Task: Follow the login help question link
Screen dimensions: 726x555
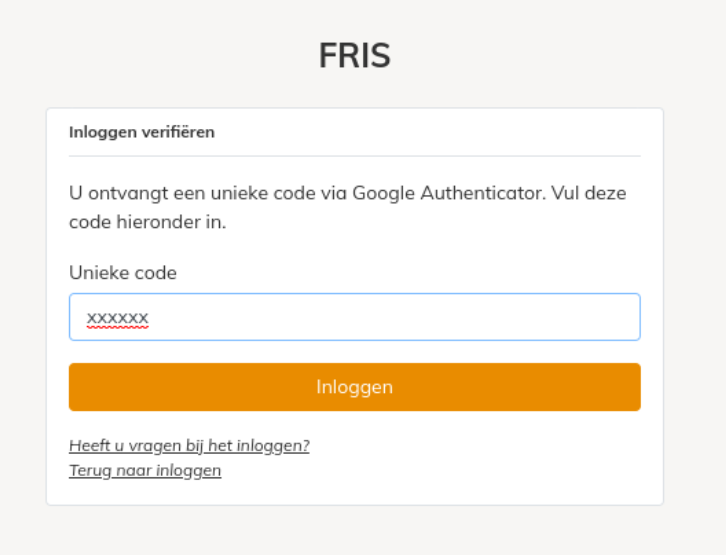Action: [189, 445]
